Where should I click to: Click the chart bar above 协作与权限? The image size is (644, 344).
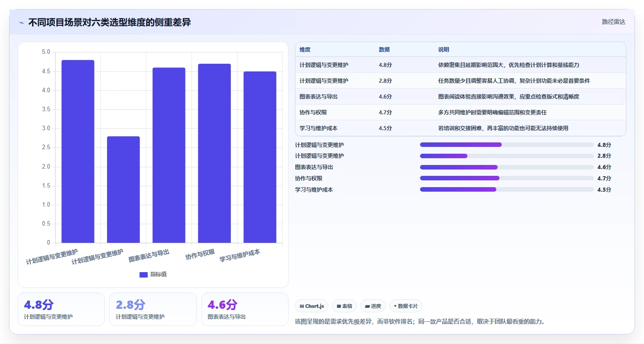(x=215, y=153)
